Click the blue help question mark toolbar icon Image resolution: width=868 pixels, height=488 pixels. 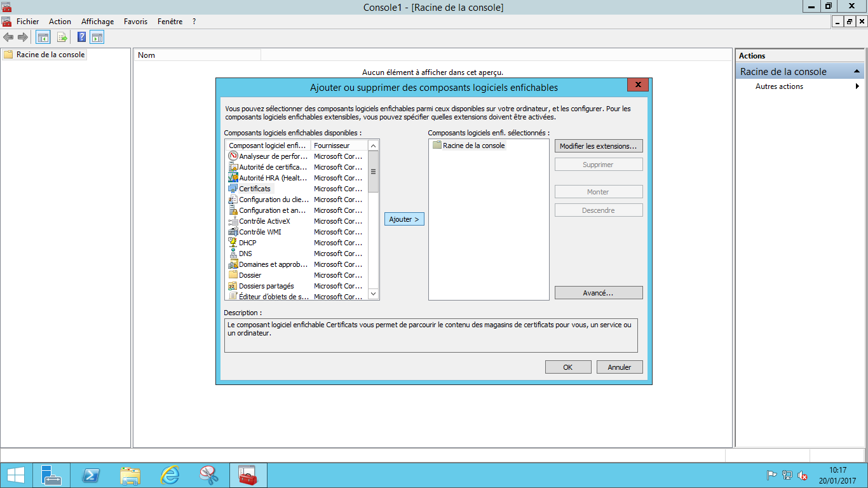click(82, 37)
